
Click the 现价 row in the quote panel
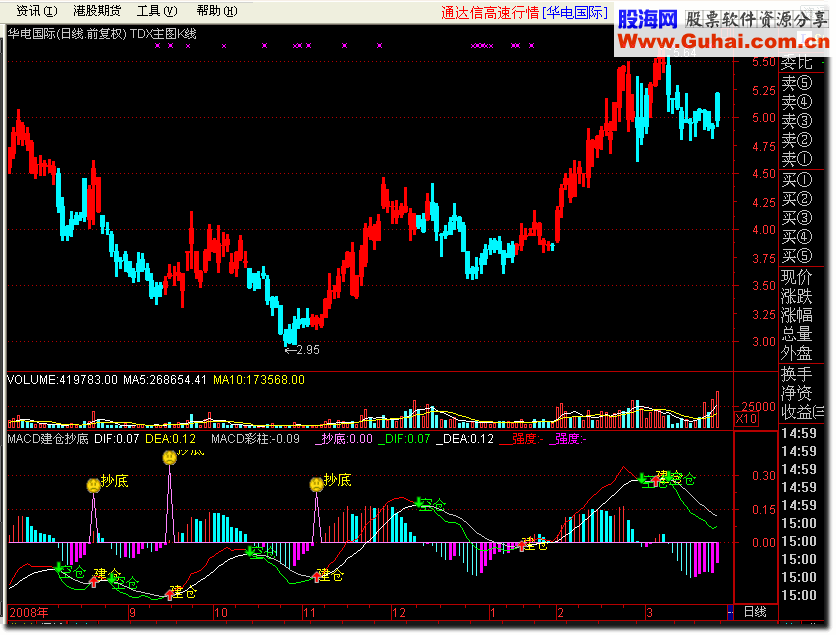point(797,277)
